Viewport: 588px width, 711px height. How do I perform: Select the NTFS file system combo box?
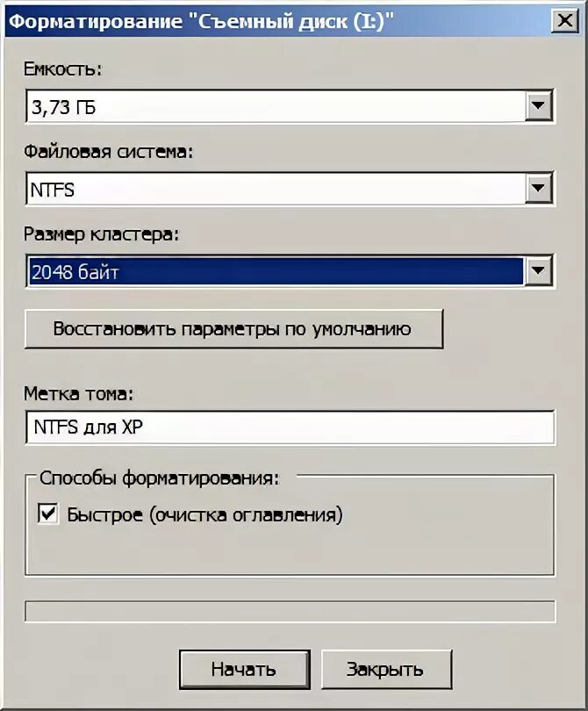pyautogui.click(x=272, y=189)
